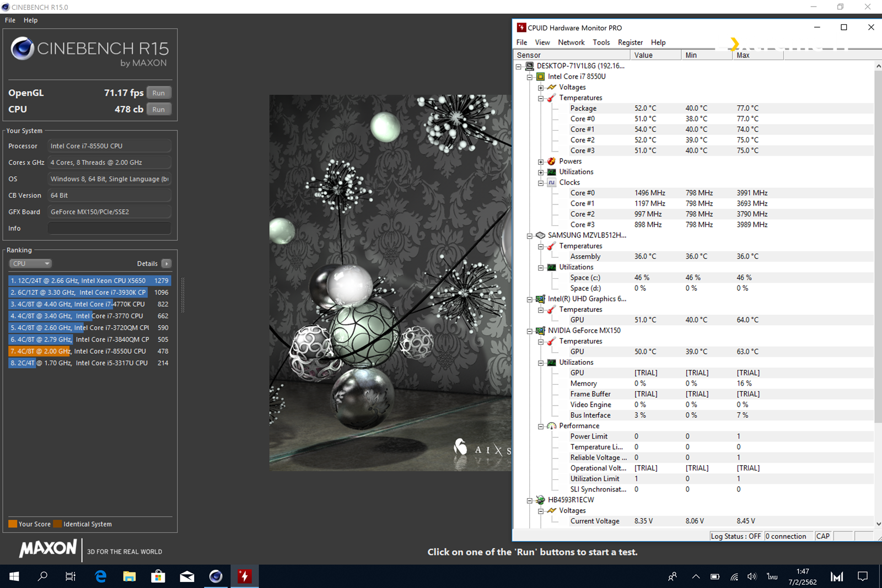Viewport: 882px width, 588px height.
Task: Collapse the SAMSUNG MZVLB512H node
Action: click(530, 236)
